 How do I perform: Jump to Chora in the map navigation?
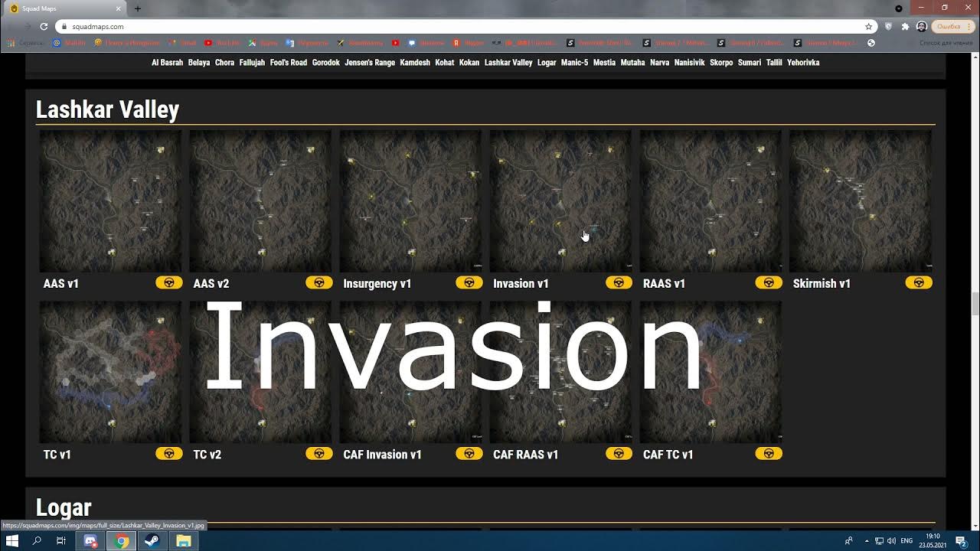pos(224,63)
